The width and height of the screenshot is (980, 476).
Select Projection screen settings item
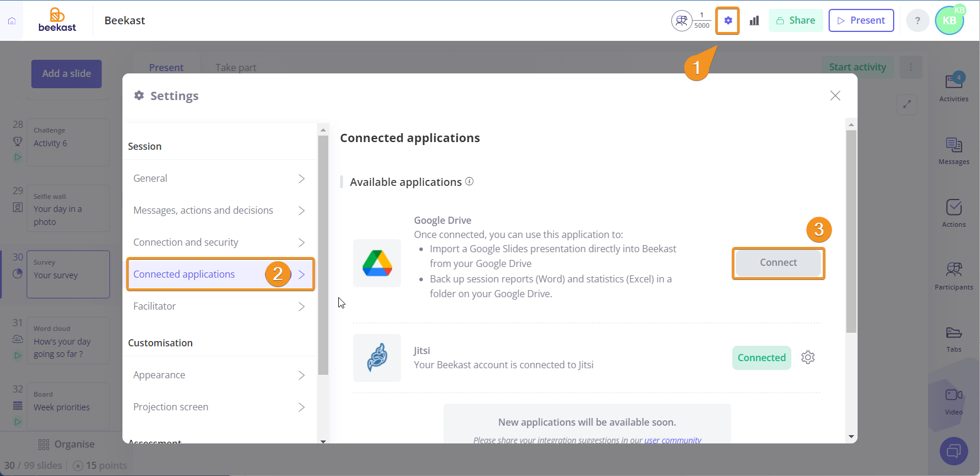[220, 407]
